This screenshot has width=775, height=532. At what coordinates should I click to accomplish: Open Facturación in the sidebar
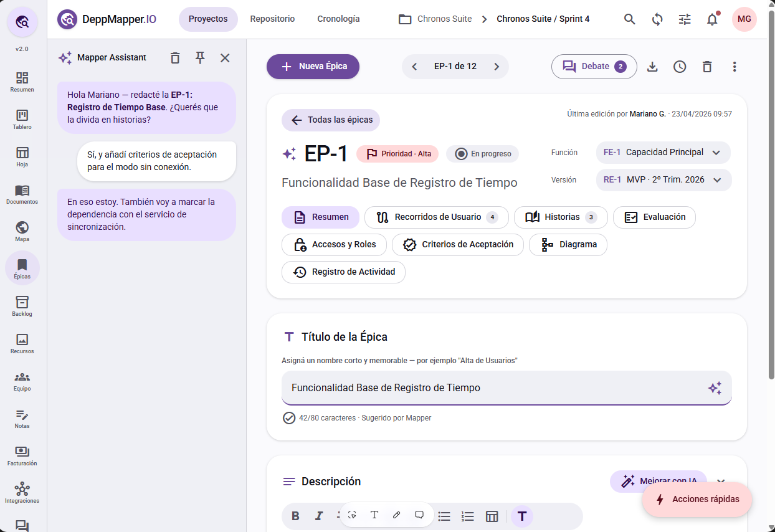tap(22, 456)
